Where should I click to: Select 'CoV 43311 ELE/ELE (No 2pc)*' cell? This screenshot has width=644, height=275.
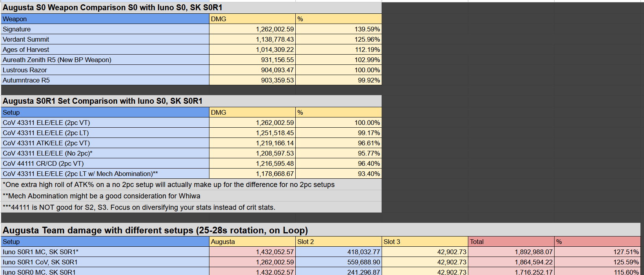click(105, 153)
